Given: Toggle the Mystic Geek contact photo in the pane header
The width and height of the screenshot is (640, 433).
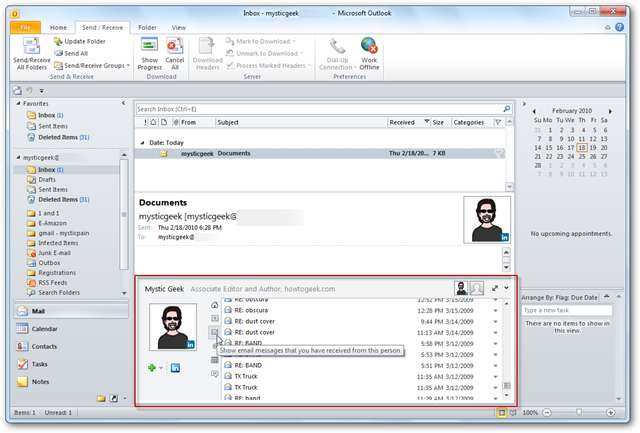Looking at the screenshot, I should (x=461, y=288).
